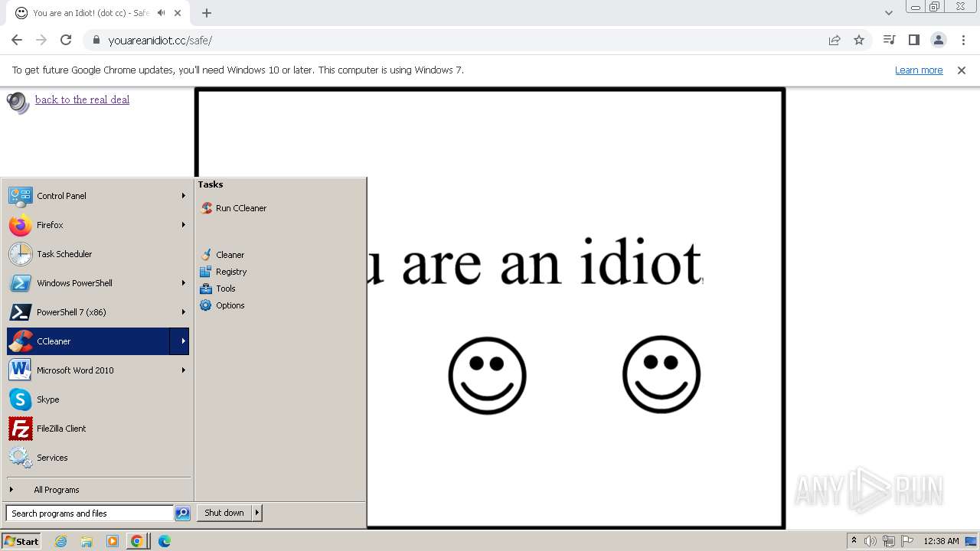
Task: Select the You are an Idiot tab
Action: 98,13
